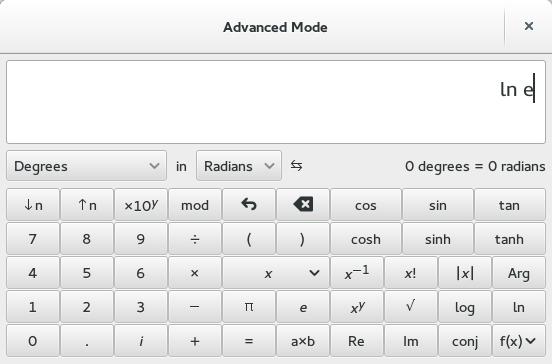This screenshot has height=364, width=552.
Task: Insert the tan function
Action: (509, 205)
